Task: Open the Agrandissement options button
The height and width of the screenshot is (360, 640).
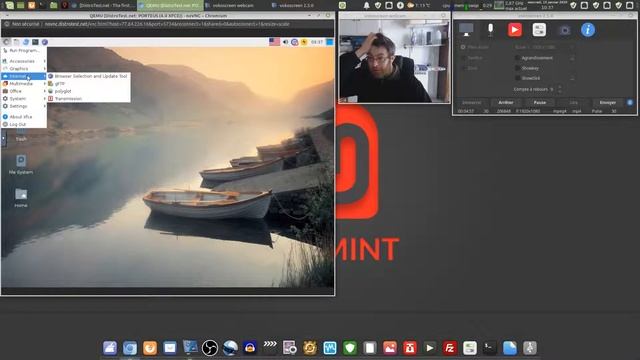Action: tap(572, 58)
